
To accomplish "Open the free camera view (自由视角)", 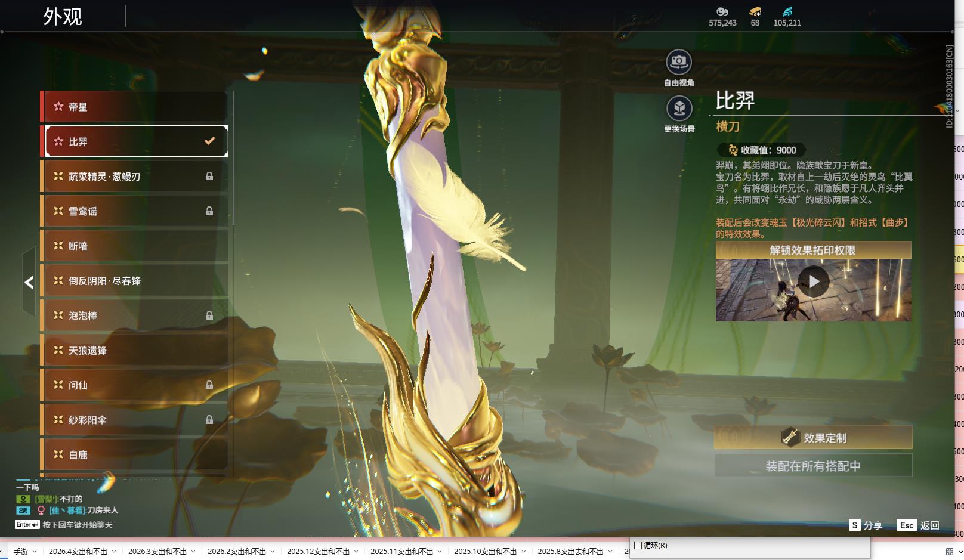I will coord(678,63).
